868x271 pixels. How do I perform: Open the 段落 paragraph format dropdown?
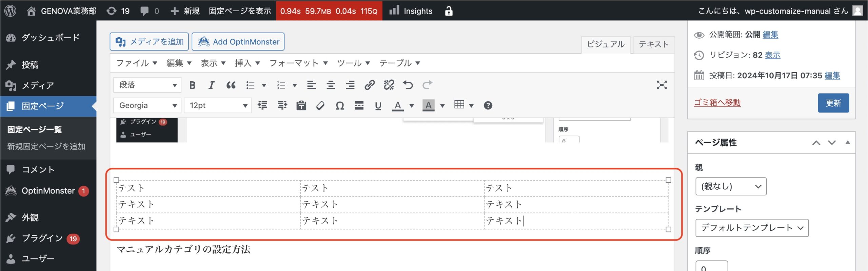click(x=147, y=85)
